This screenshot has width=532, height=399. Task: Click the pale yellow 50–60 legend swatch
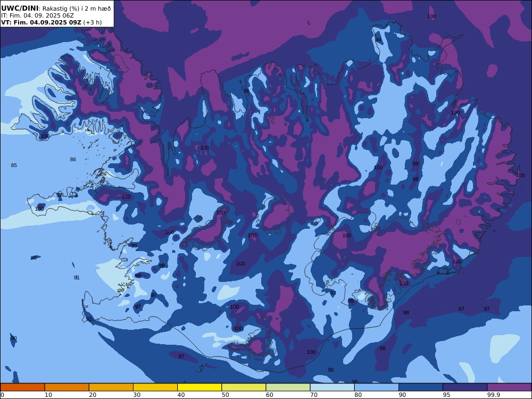pos(244,387)
